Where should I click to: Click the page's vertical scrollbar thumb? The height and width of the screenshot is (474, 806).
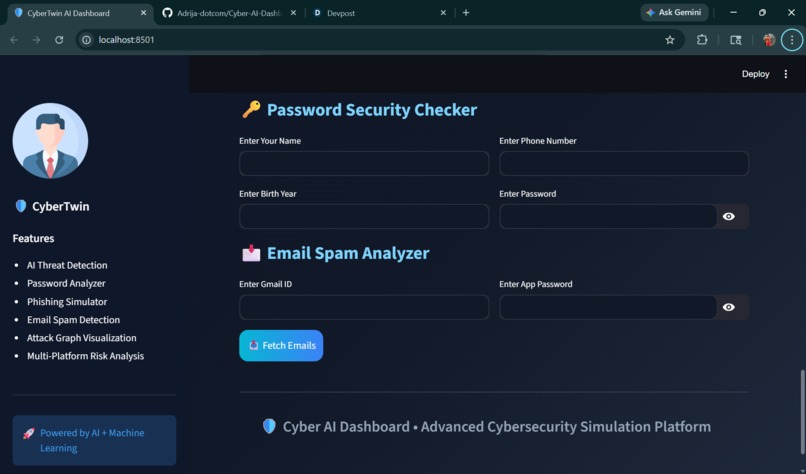point(802,412)
